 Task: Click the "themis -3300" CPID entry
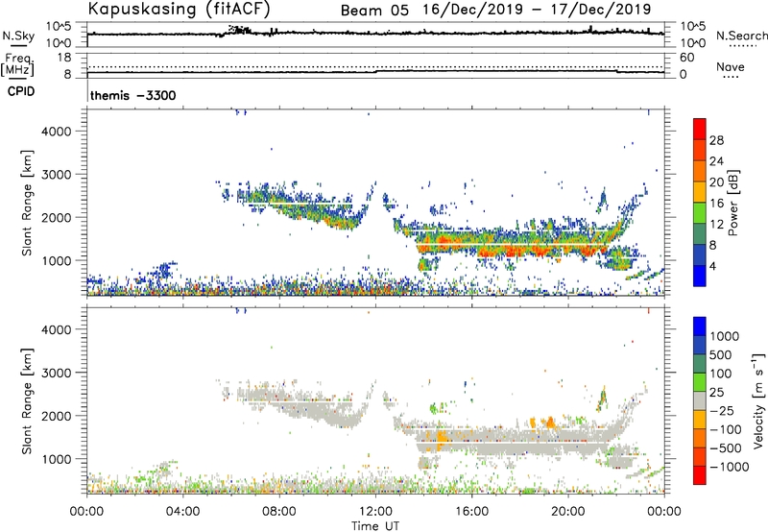pyautogui.click(x=132, y=95)
